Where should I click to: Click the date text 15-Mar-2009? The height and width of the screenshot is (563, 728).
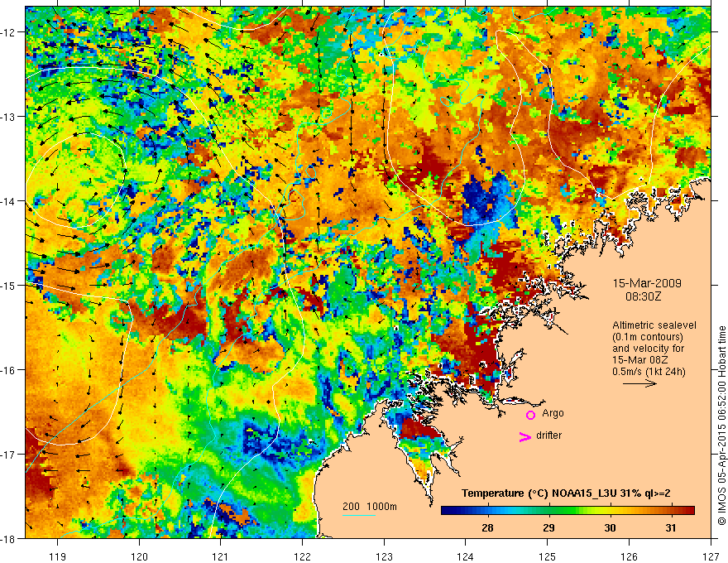[647, 283]
